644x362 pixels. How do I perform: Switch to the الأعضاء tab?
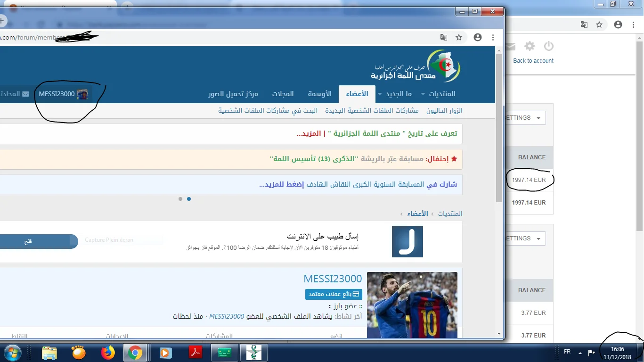pos(357,94)
